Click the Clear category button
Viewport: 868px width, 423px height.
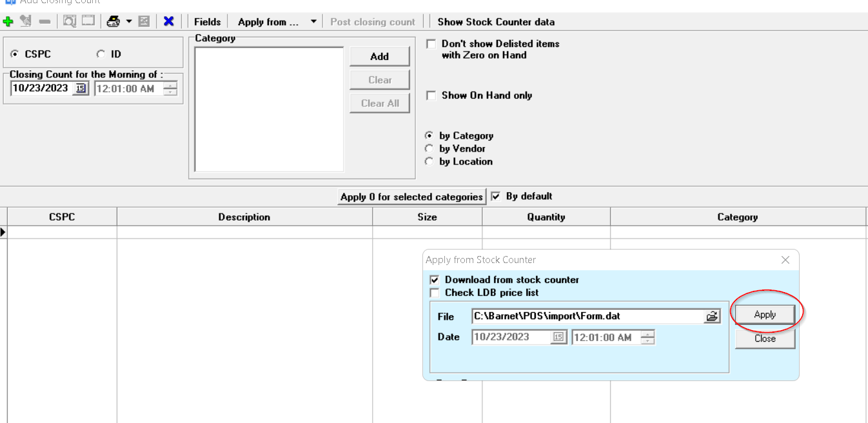pyautogui.click(x=380, y=80)
